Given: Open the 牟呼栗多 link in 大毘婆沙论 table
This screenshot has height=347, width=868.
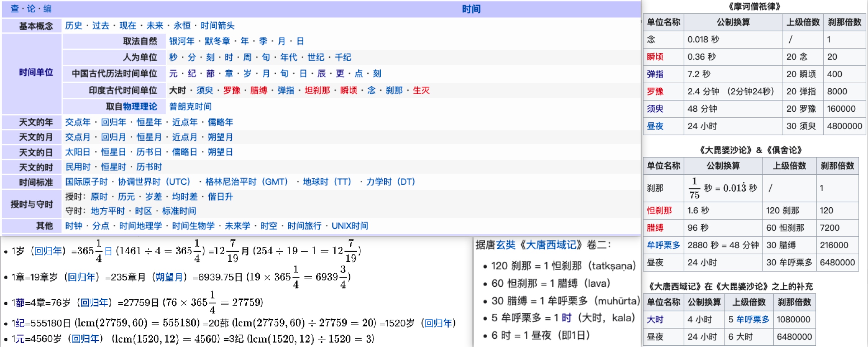Looking at the screenshot, I should [x=663, y=245].
